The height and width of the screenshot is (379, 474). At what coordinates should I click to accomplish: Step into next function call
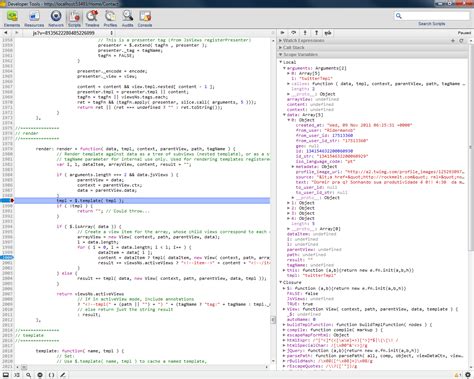[305, 33]
